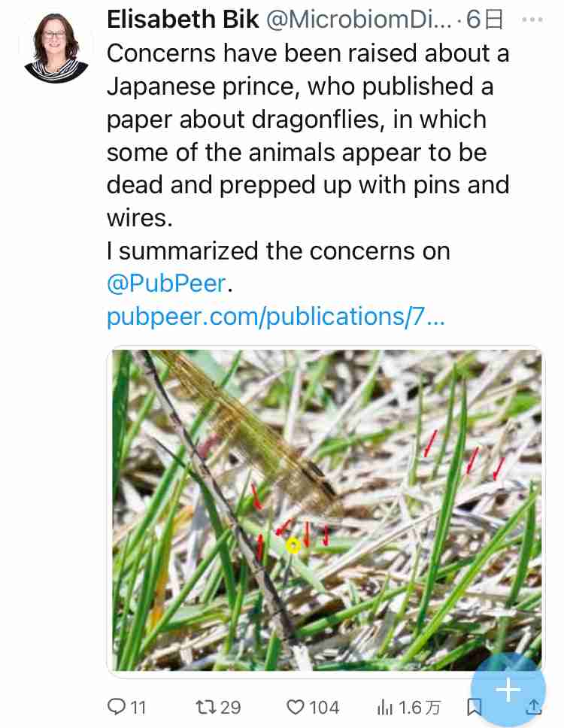
Task: Tap the 1.6万 views count
Action: (420, 707)
